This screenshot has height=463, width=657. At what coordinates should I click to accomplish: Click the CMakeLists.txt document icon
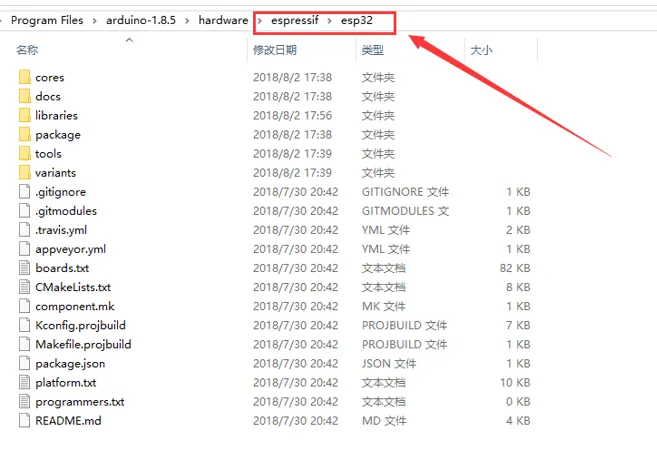click(25, 287)
